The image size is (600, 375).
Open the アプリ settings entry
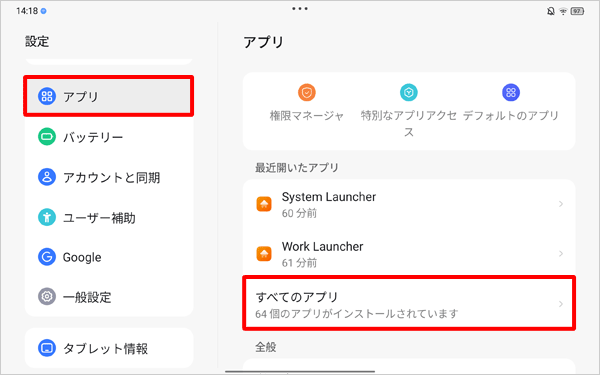coord(109,96)
